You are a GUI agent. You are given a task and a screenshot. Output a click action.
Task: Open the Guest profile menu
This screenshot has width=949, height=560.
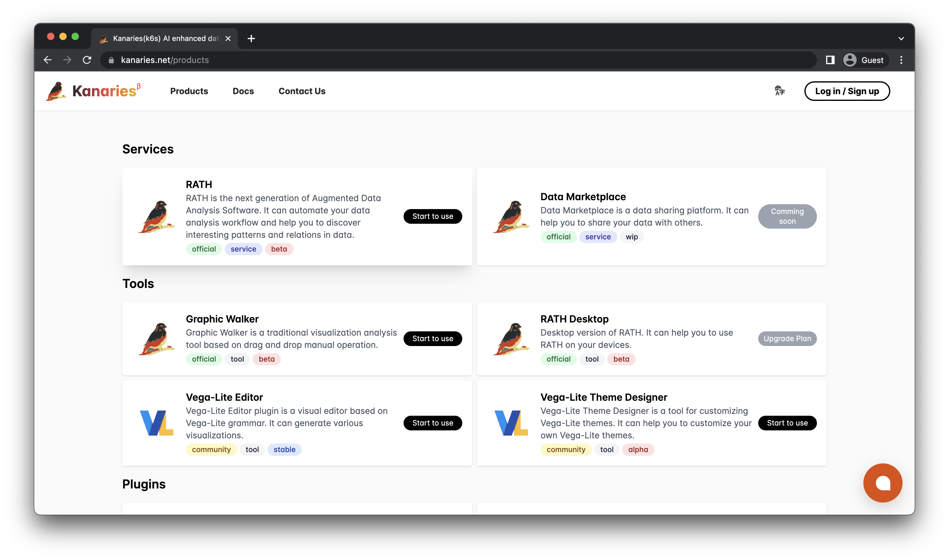click(x=865, y=60)
